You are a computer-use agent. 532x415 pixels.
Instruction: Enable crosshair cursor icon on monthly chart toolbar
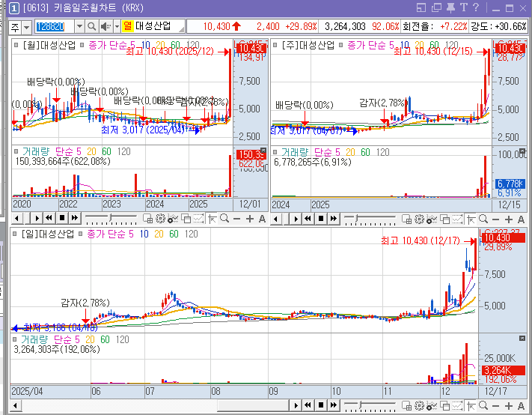pos(213,219)
